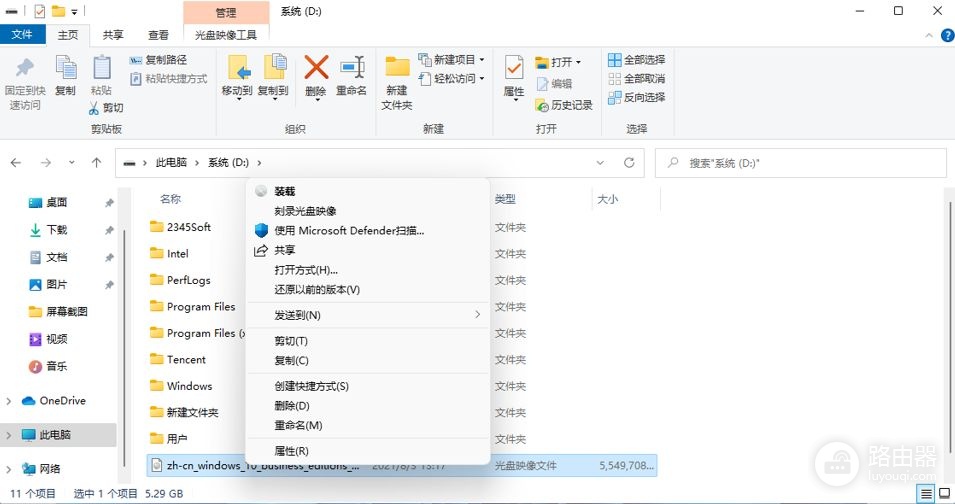This screenshot has width=955, height=504.
Task: Switch to details view icon in status bar
Action: [926, 494]
